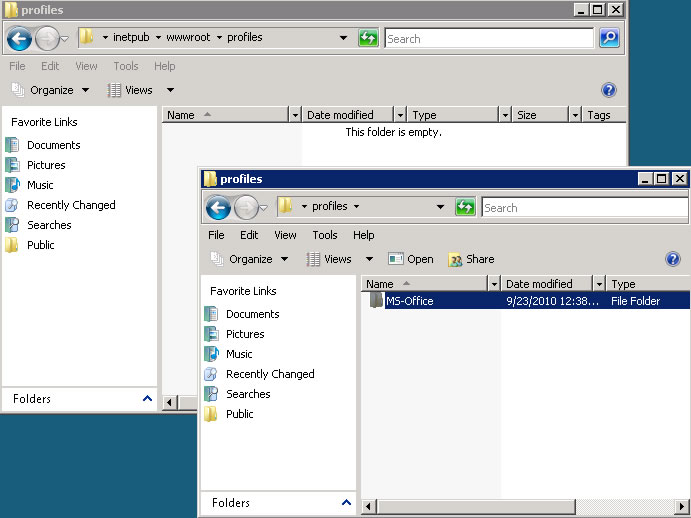Click Date modified header in front window
691x518 pixels.
pos(547,284)
